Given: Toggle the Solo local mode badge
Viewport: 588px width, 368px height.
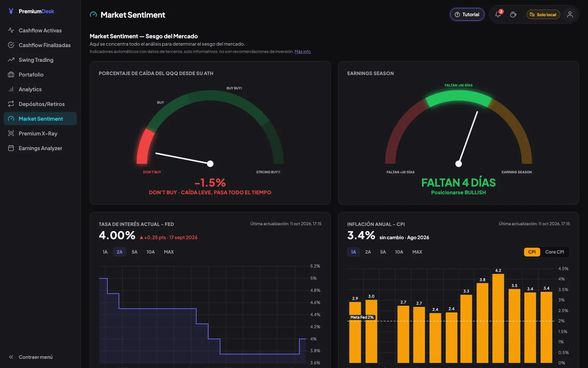Looking at the screenshot, I should [x=543, y=14].
